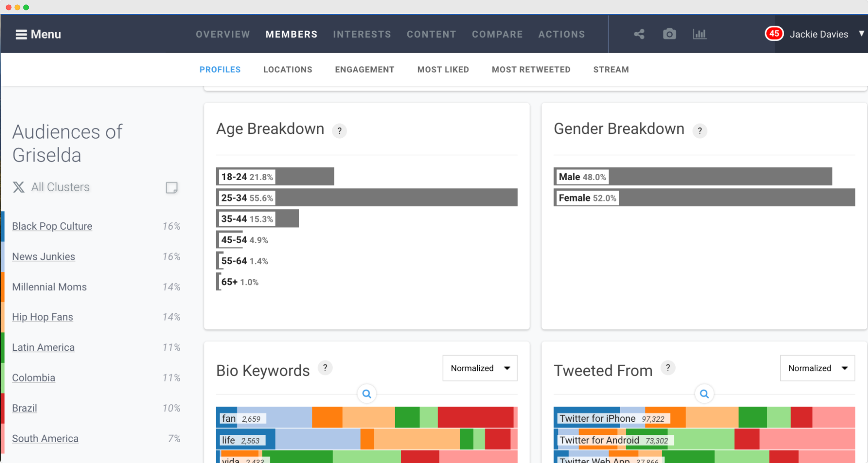
Task: Open the Brazil cluster link
Action: click(x=24, y=408)
